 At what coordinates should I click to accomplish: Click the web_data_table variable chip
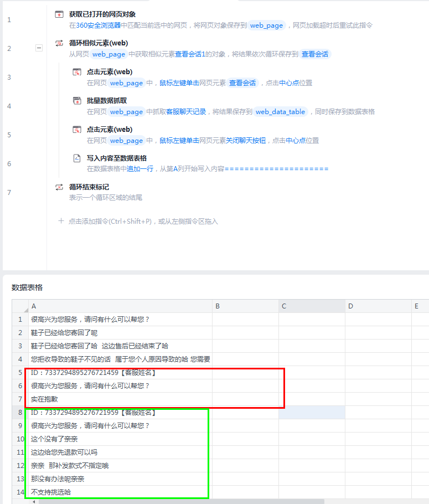point(280,112)
